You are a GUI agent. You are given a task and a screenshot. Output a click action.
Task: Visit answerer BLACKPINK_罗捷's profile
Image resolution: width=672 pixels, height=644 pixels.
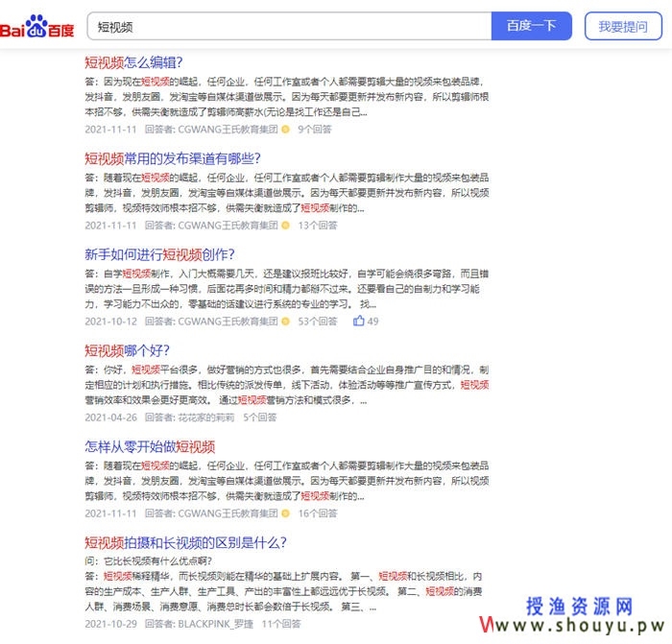(x=215, y=623)
